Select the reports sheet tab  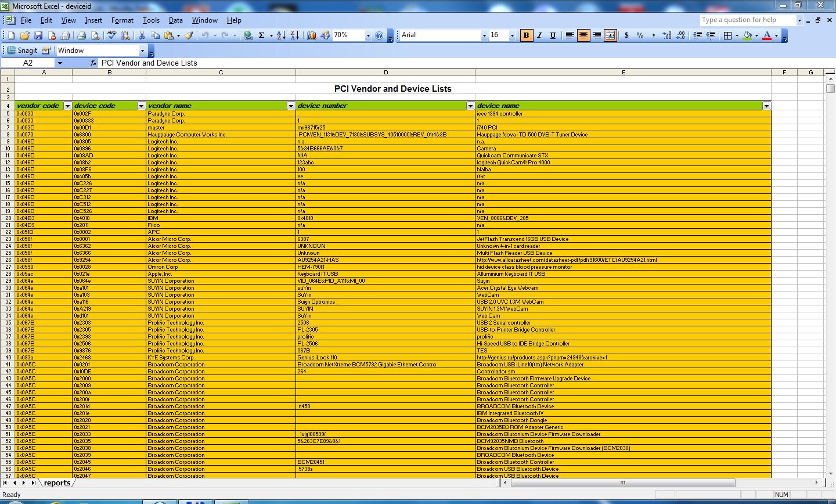[x=57, y=483]
